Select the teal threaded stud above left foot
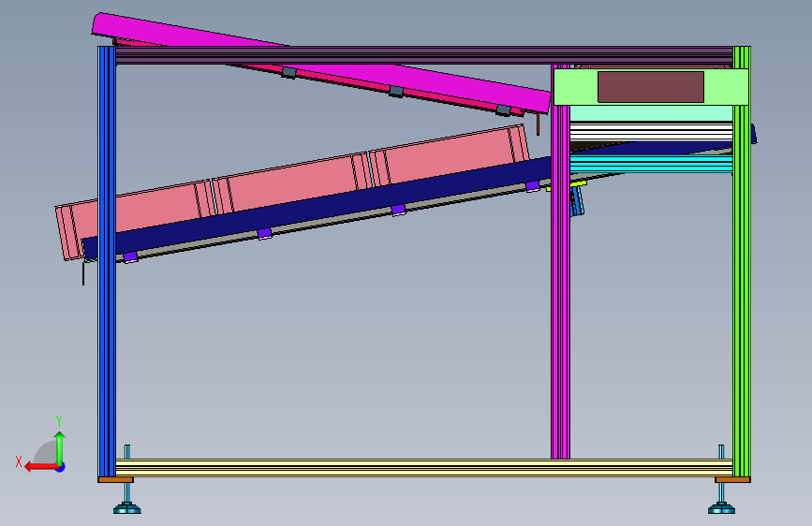The width and height of the screenshot is (812, 526). tap(126, 451)
